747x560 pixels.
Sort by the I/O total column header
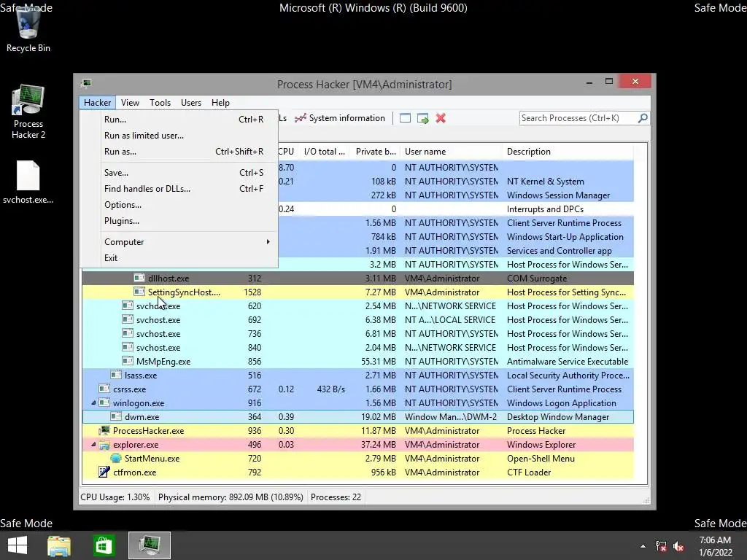(x=325, y=152)
